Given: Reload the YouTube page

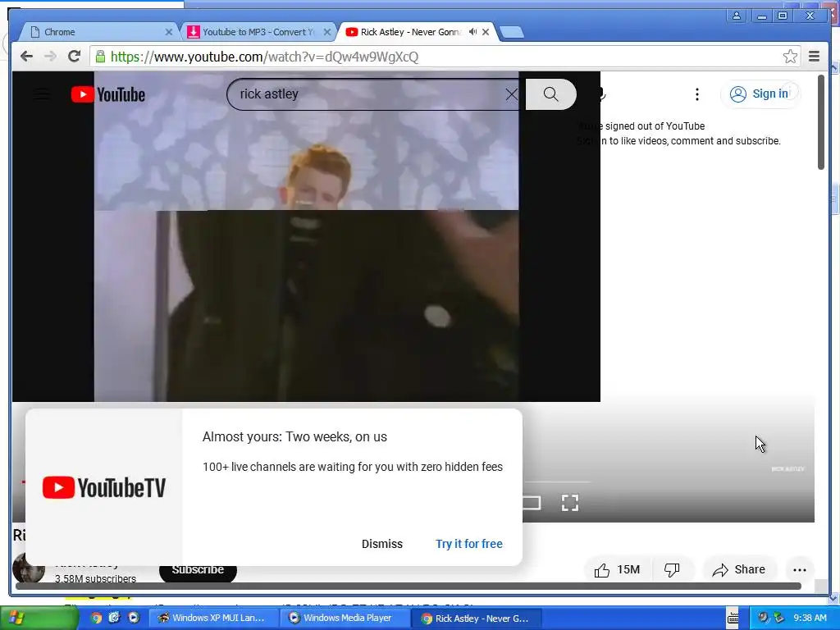Looking at the screenshot, I should point(74,57).
